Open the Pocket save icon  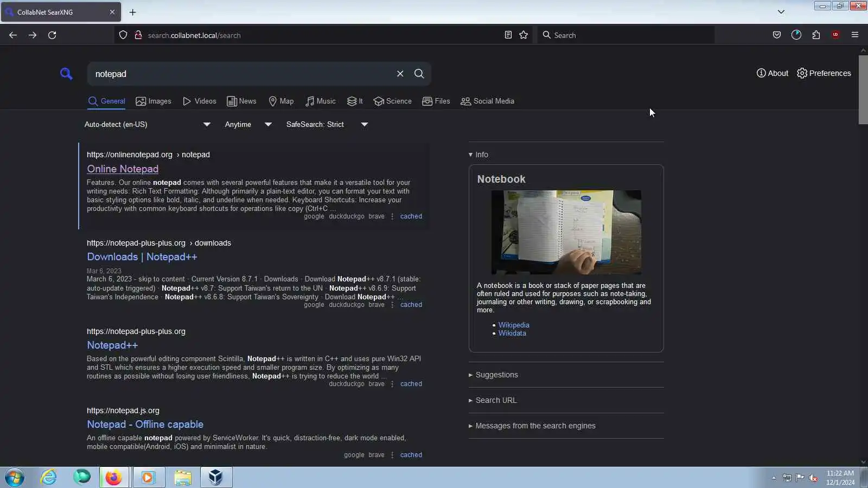click(x=777, y=35)
